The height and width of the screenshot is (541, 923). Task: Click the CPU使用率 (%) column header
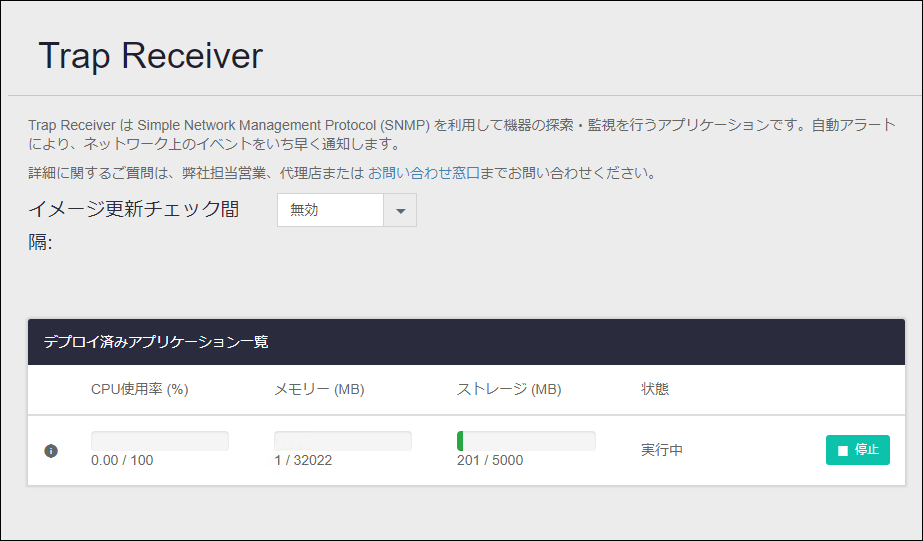click(x=140, y=389)
